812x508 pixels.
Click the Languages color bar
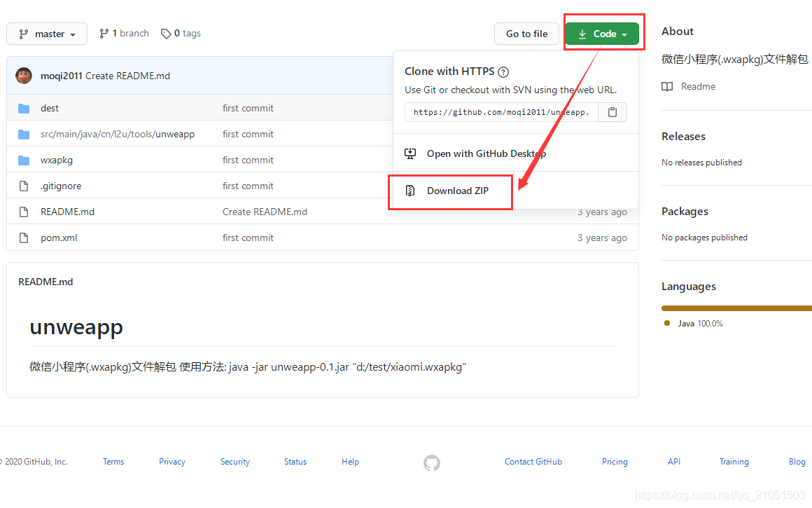click(x=736, y=308)
